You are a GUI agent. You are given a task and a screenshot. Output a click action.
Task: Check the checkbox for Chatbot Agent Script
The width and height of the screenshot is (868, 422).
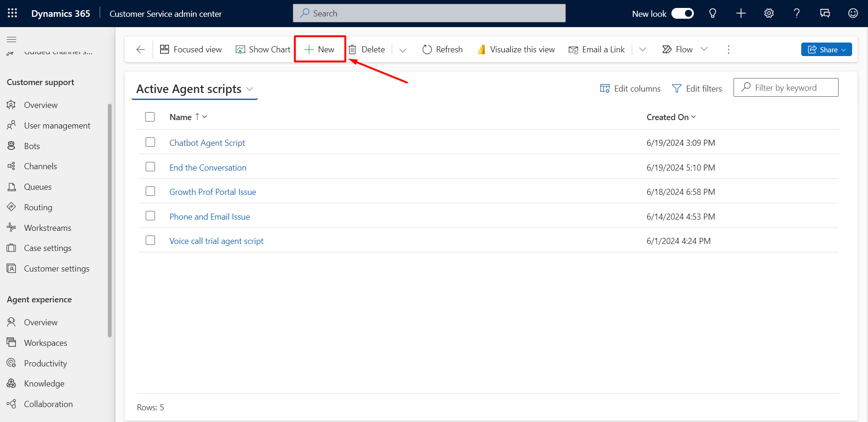pos(150,142)
